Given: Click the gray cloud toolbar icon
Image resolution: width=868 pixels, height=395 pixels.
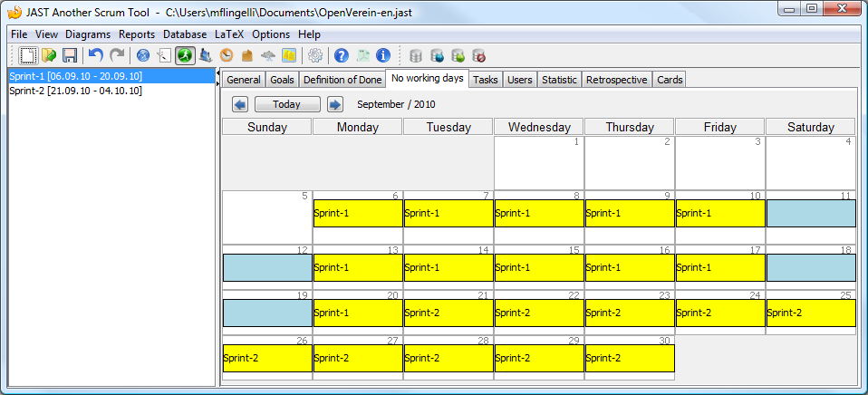Looking at the screenshot, I should tap(268, 55).
